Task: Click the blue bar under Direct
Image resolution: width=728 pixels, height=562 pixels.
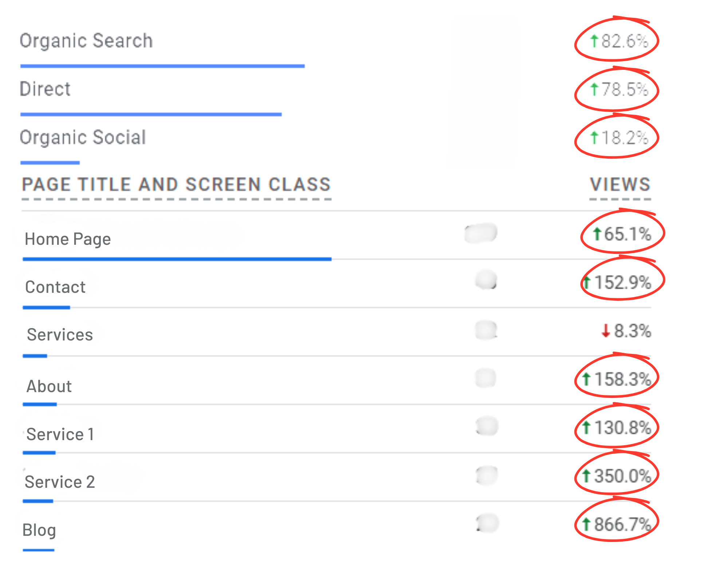Action: pyautogui.click(x=151, y=115)
